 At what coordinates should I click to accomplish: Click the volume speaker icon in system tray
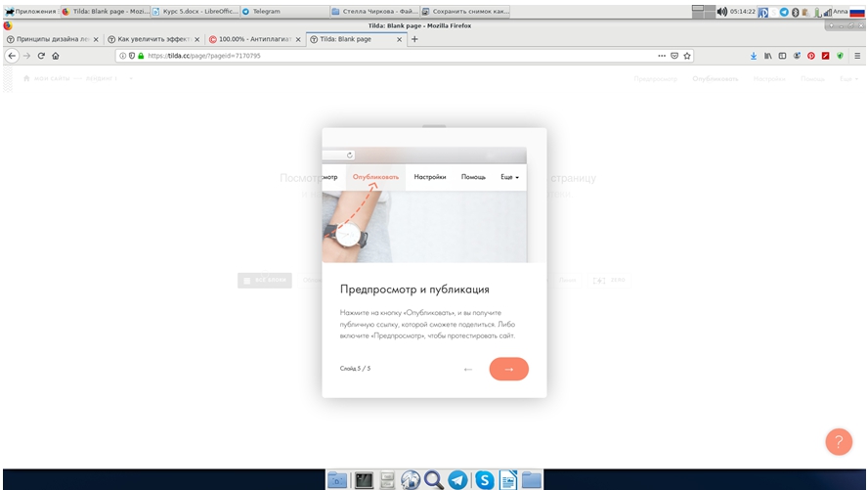tap(721, 12)
